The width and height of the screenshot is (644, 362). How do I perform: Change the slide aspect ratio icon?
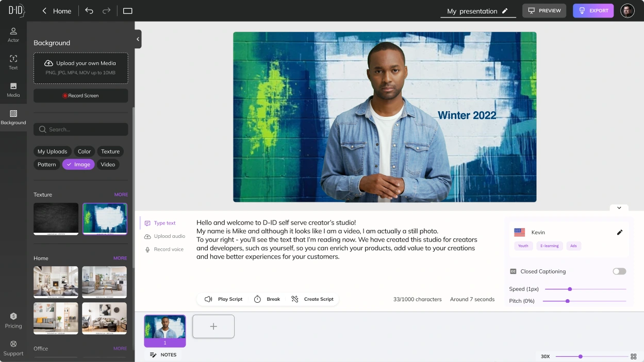click(x=128, y=11)
